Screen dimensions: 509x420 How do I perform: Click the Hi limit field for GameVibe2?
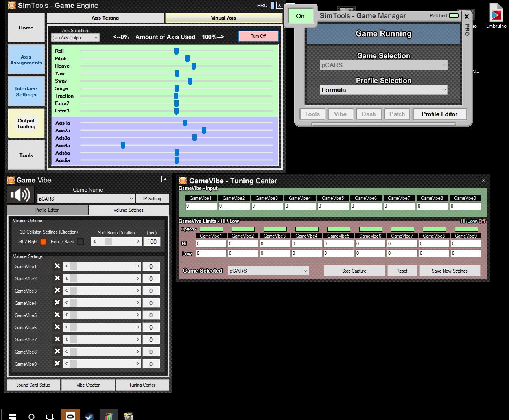click(243, 244)
